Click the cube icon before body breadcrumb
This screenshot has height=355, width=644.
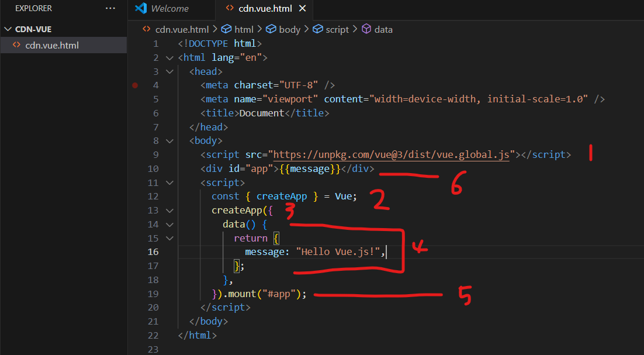[x=271, y=29]
